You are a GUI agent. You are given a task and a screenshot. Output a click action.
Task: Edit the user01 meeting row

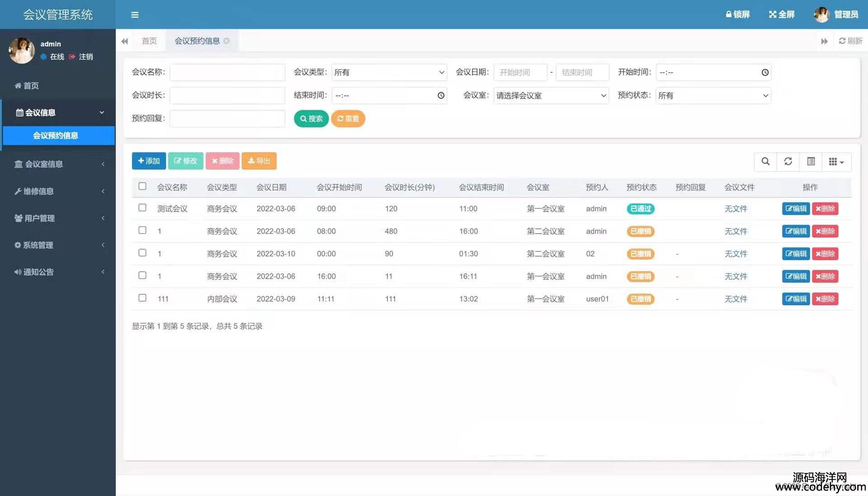tap(796, 299)
